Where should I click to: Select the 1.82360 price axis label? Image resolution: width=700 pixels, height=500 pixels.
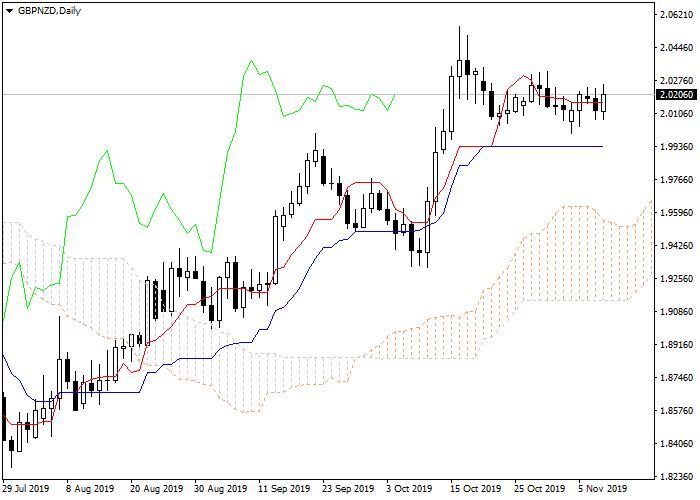point(677,477)
